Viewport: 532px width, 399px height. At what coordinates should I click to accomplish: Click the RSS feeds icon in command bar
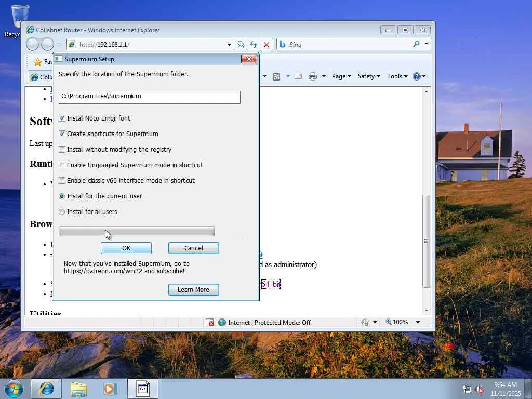click(x=276, y=77)
